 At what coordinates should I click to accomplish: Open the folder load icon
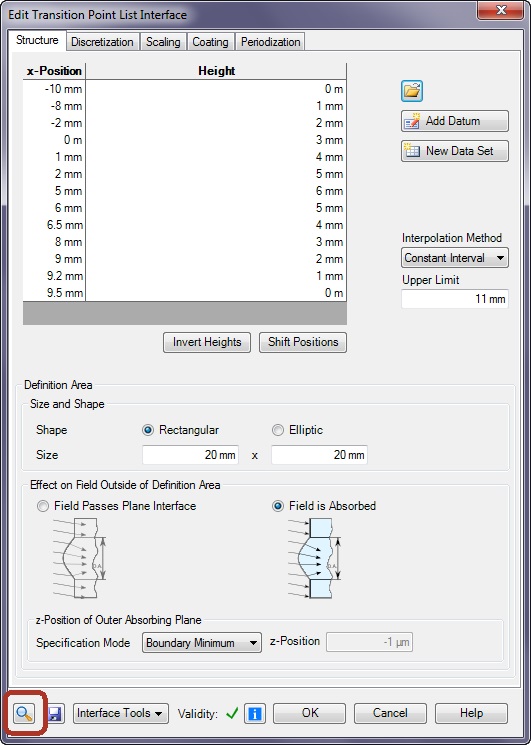(x=412, y=91)
